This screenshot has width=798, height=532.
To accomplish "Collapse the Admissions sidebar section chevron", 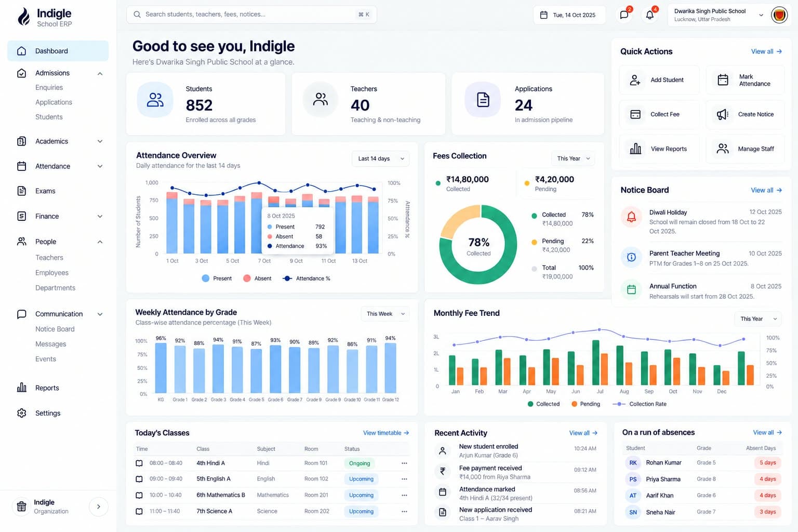I will 100,73.
